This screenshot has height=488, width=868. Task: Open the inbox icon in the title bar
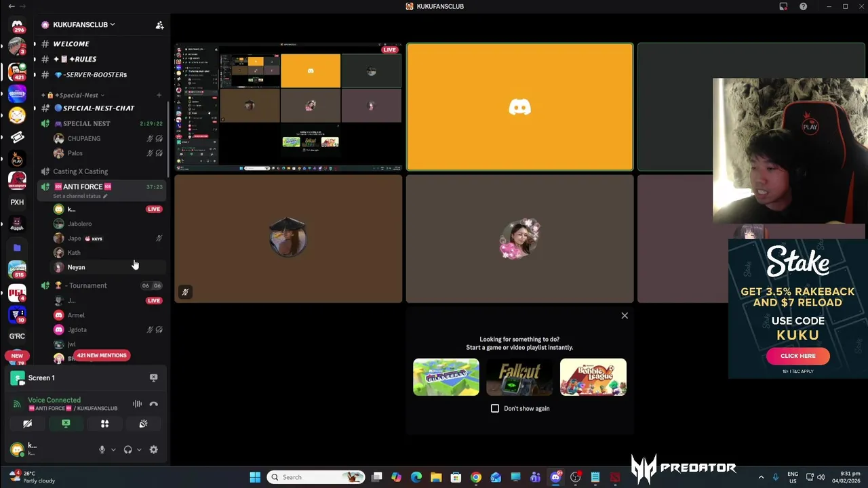click(783, 6)
